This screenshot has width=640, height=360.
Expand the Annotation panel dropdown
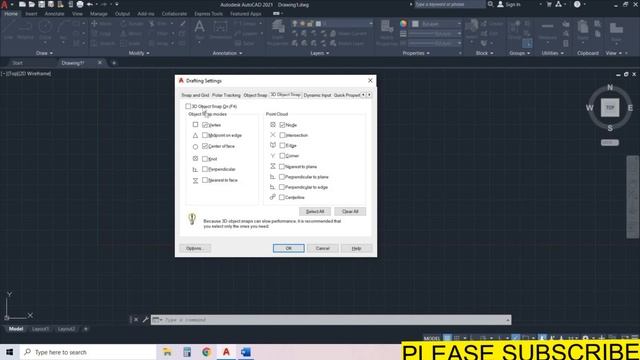point(227,53)
